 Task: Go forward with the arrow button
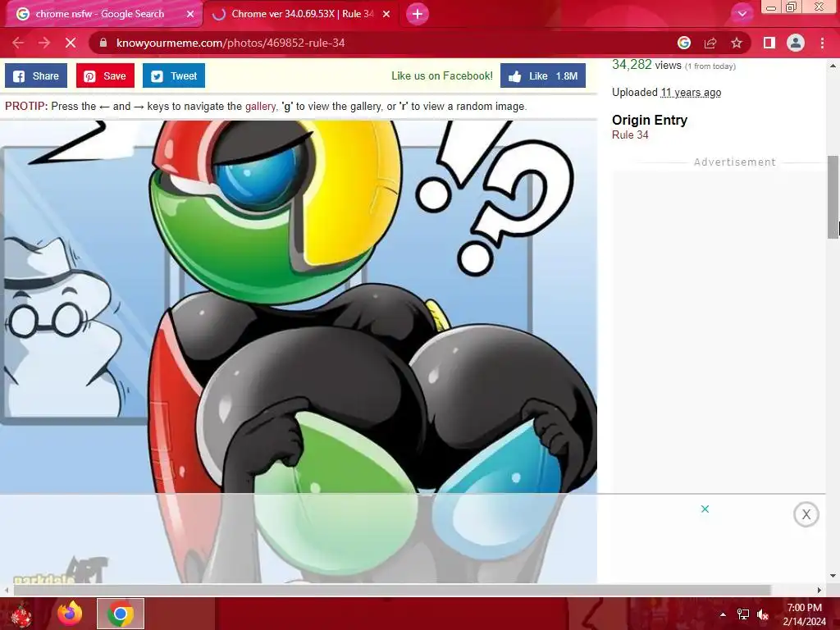click(44, 43)
